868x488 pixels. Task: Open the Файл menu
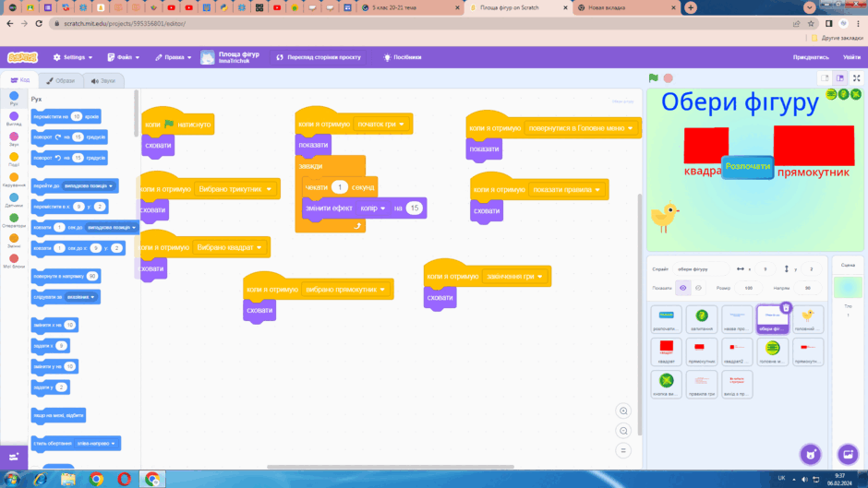pos(124,57)
